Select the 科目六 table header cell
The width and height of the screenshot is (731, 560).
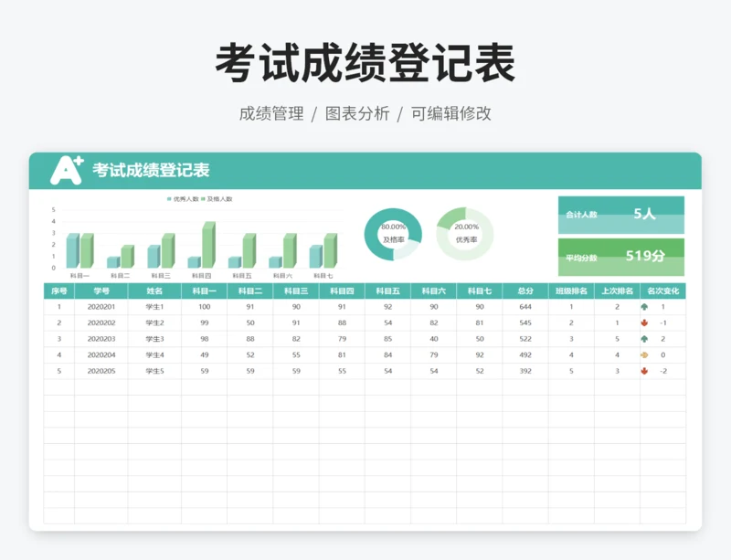pos(433,291)
